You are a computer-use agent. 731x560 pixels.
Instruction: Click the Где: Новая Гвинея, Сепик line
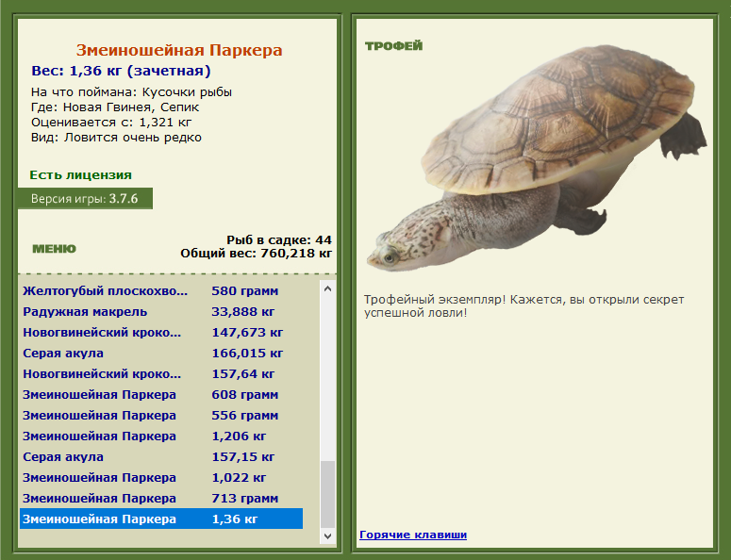pyautogui.click(x=115, y=107)
